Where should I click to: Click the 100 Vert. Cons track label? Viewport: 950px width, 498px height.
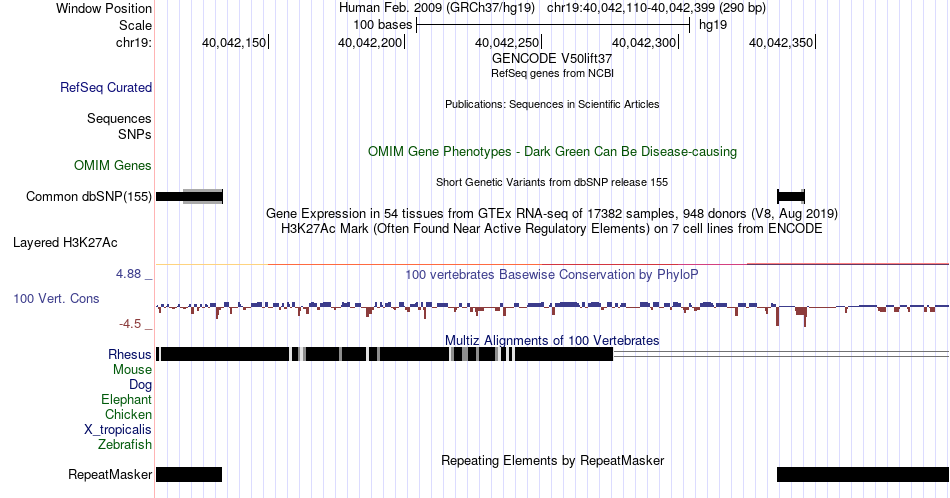pos(56,298)
